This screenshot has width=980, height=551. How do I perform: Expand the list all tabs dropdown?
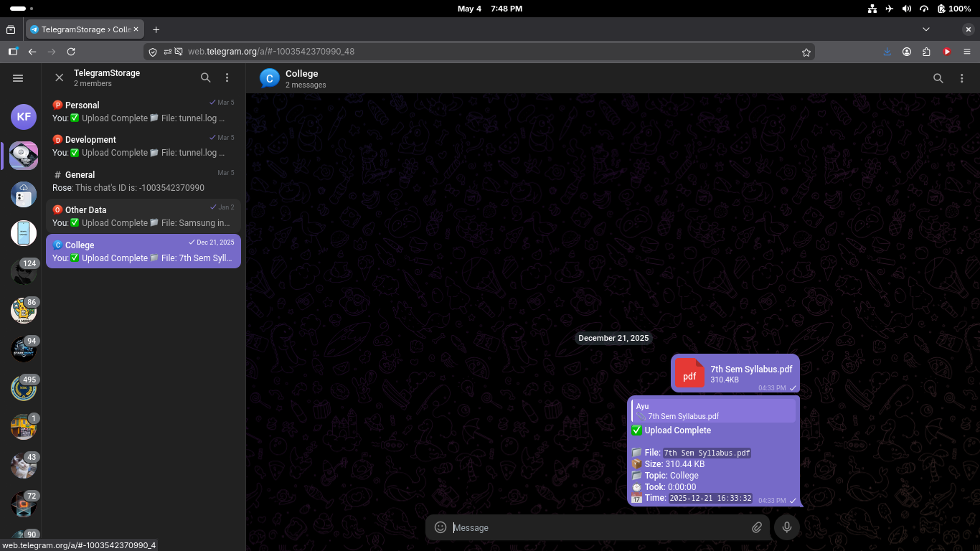[926, 29]
